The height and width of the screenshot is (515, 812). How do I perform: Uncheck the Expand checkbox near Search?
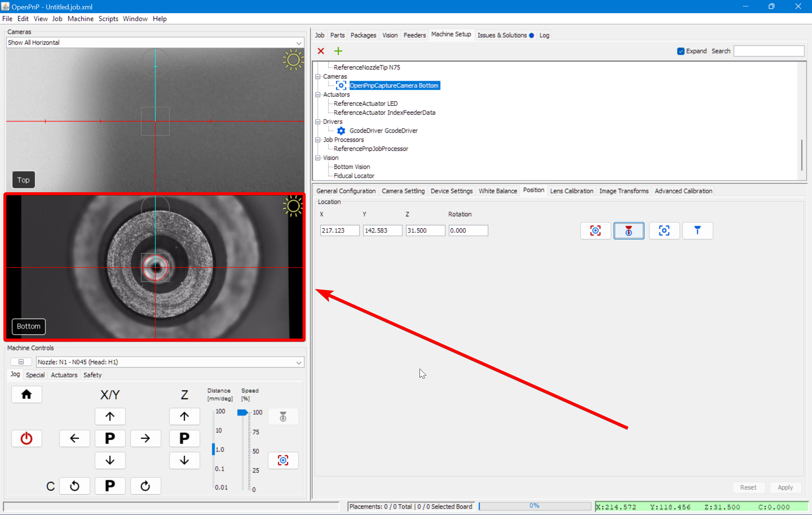coord(681,51)
